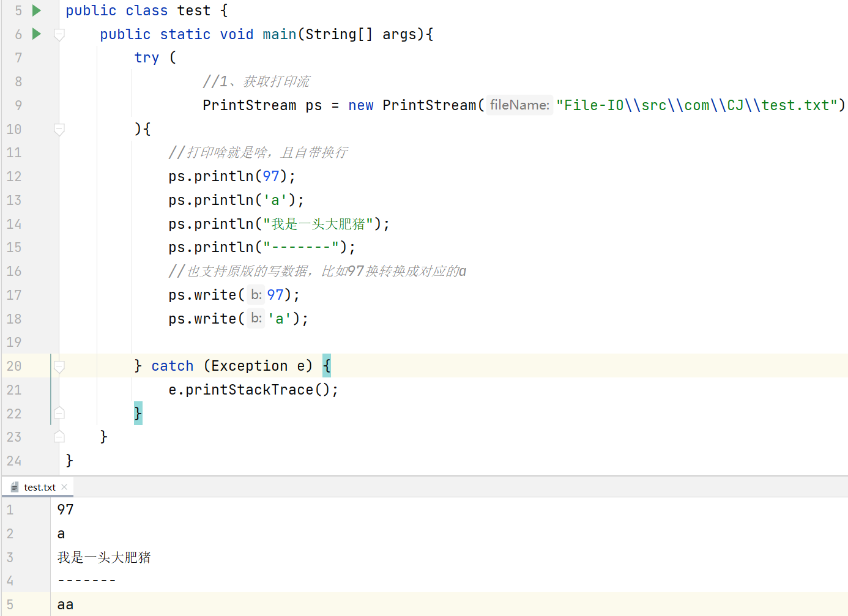The image size is (848, 616).
Task: Run main method via line 6 gutter arrow
Action: [37, 34]
